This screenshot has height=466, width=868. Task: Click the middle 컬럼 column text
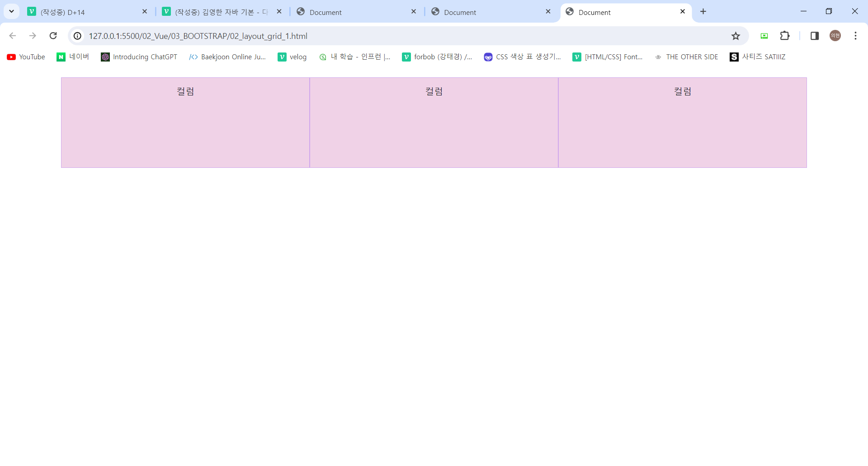pos(434,91)
